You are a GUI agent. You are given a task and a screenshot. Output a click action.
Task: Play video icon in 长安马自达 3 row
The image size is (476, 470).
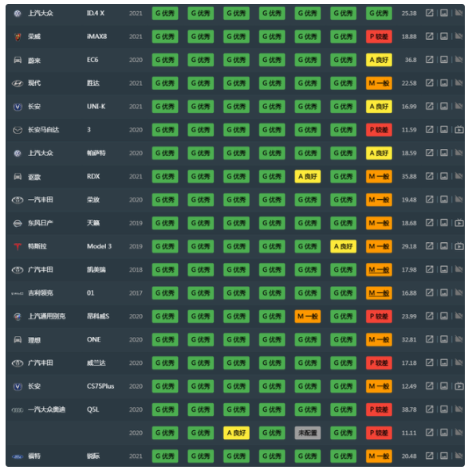point(459,130)
